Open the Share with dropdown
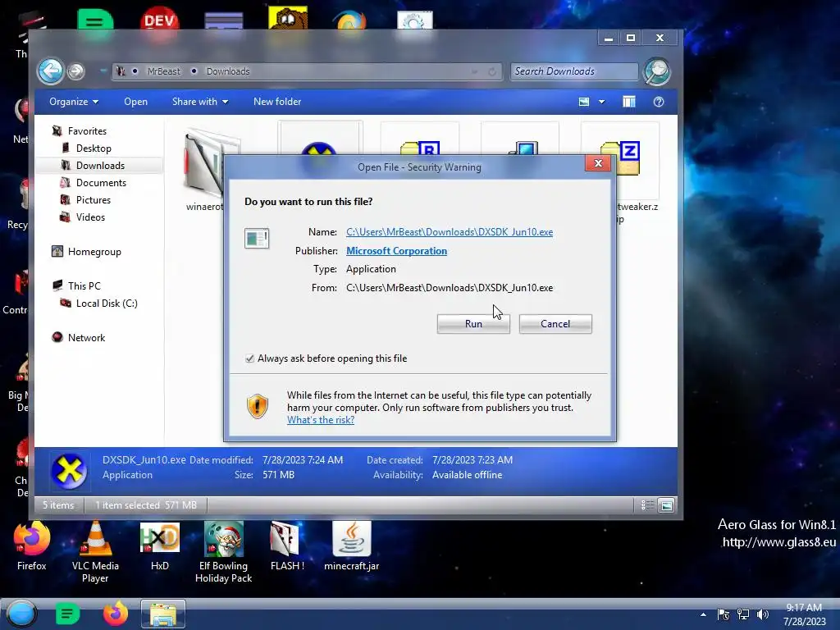 (200, 102)
